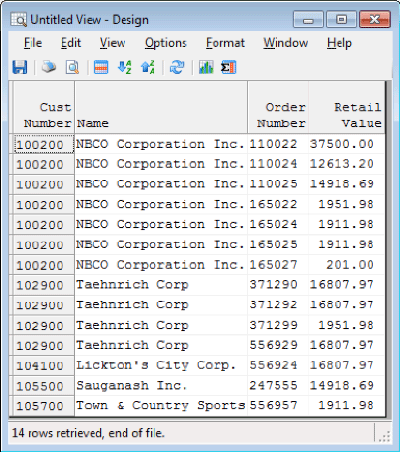400x452 pixels.
Task: Sort descending with the Z-A icon
Action: pos(148,67)
